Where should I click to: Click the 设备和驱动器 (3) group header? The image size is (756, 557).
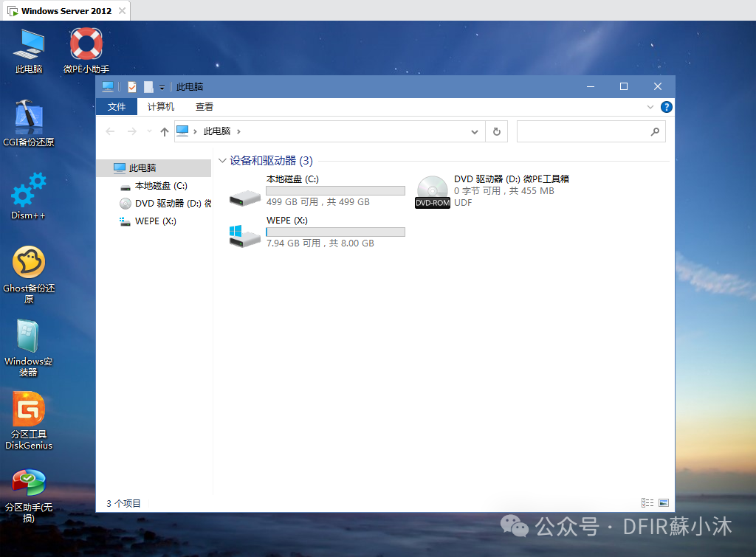point(271,160)
